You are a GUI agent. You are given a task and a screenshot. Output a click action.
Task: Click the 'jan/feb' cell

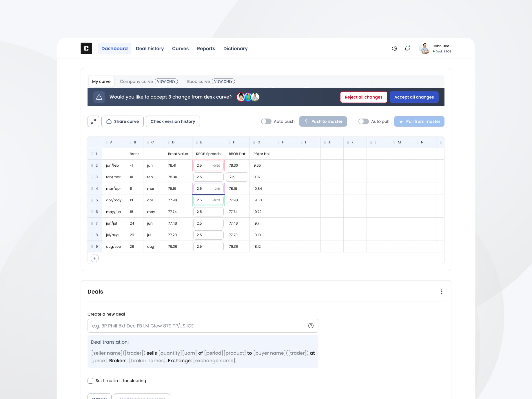click(114, 165)
